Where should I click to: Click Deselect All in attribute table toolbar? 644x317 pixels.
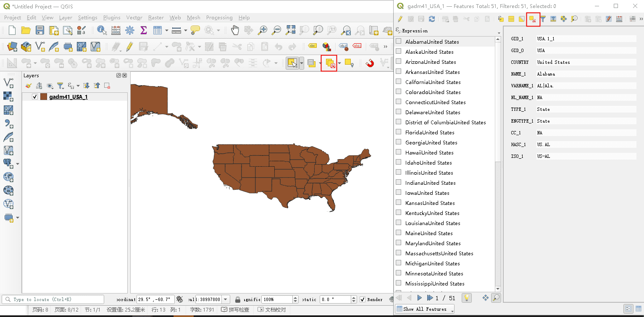point(533,19)
